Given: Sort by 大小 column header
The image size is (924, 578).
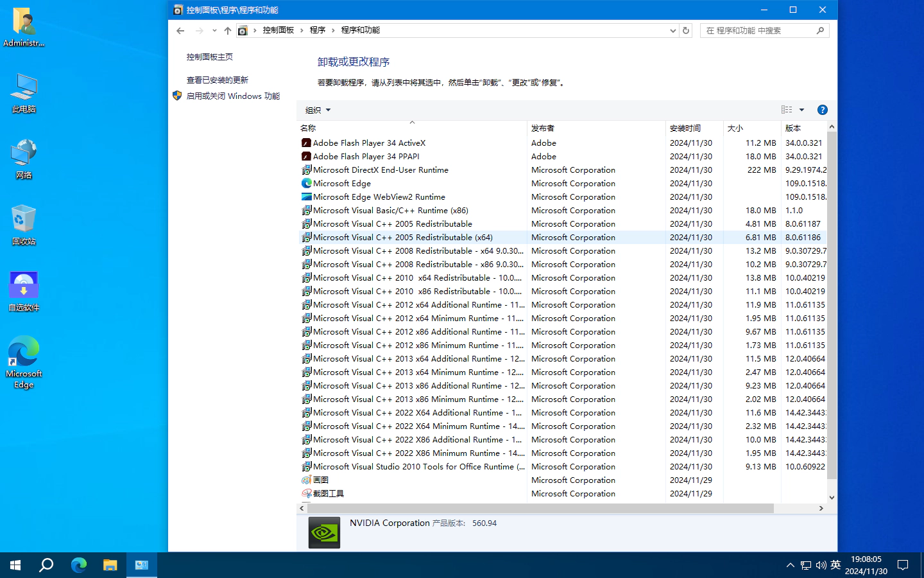Looking at the screenshot, I should [x=752, y=128].
